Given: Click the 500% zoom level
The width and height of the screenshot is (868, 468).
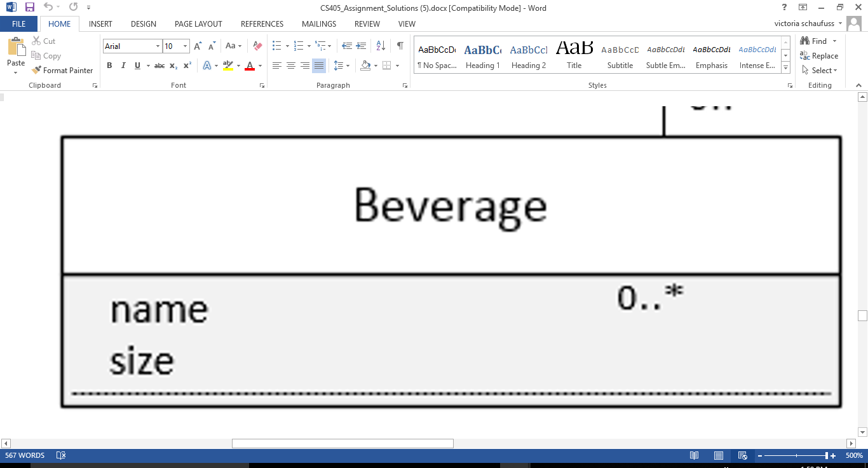Looking at the screenshot, I should tap(854, 456).
